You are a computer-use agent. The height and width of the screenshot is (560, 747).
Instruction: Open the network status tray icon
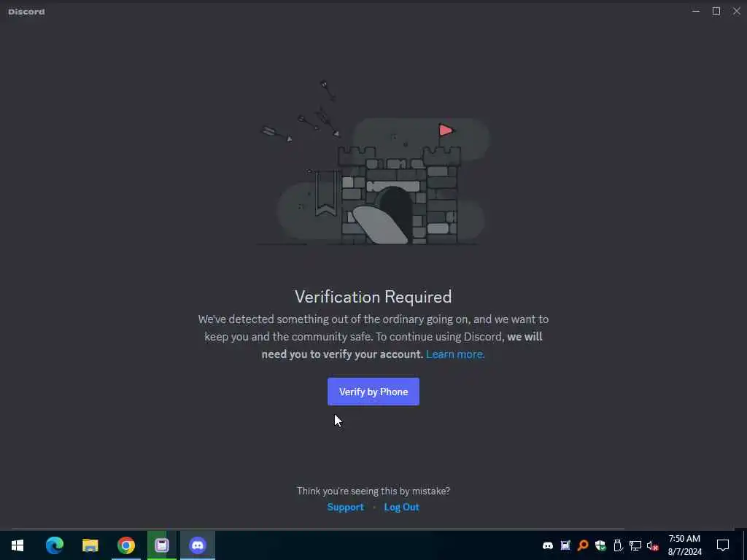coord(635,545)
